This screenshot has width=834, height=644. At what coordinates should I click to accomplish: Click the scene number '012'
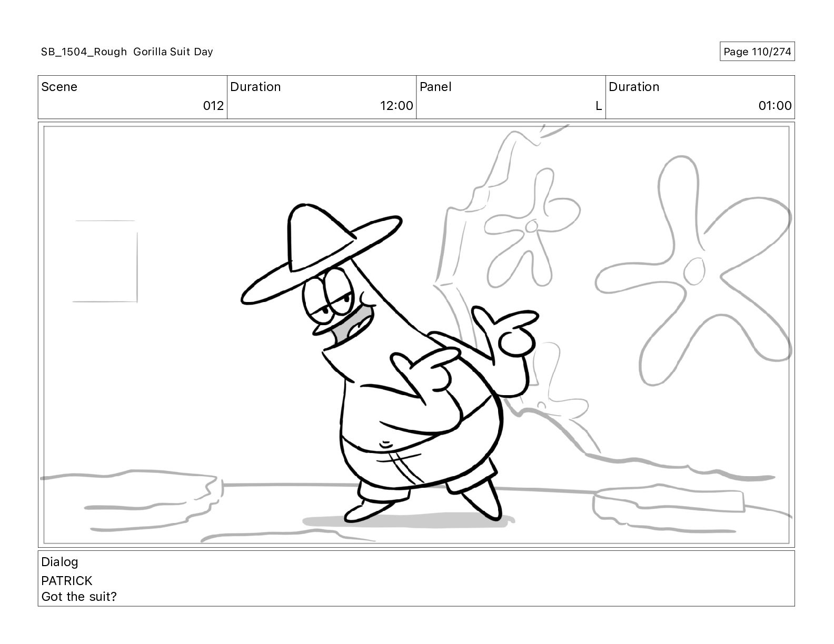click(213, 106)
